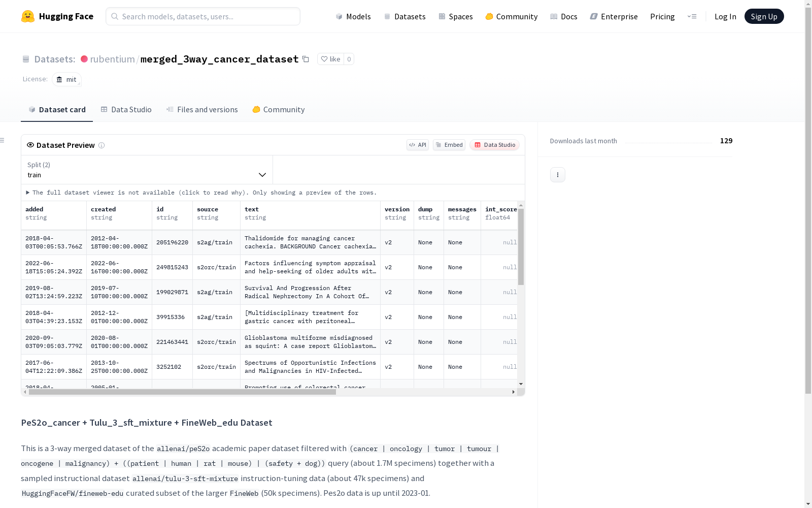The height and width of the screenshot is (508, 812).
Task: Click the table scroll-right arrow
Action: click(514, 392)
